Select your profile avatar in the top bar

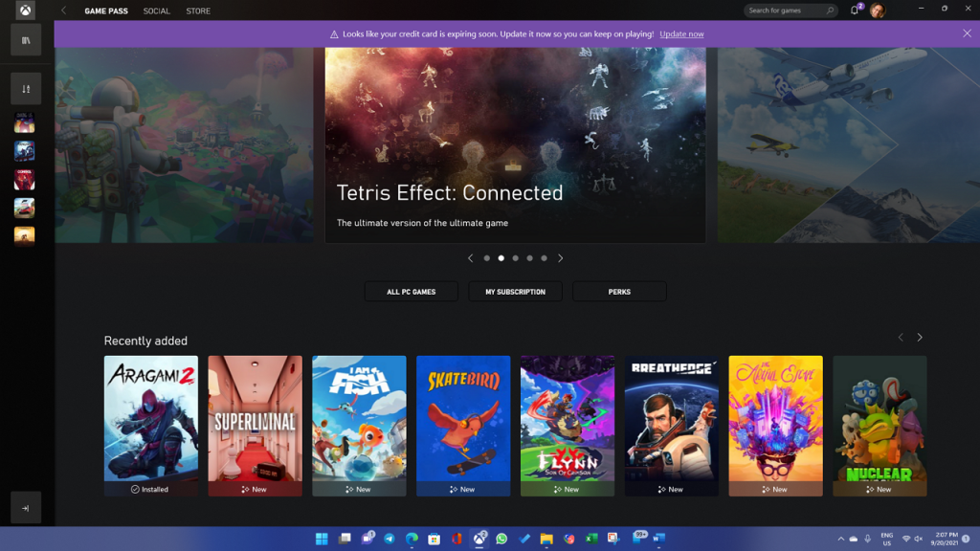pos(880,11)
